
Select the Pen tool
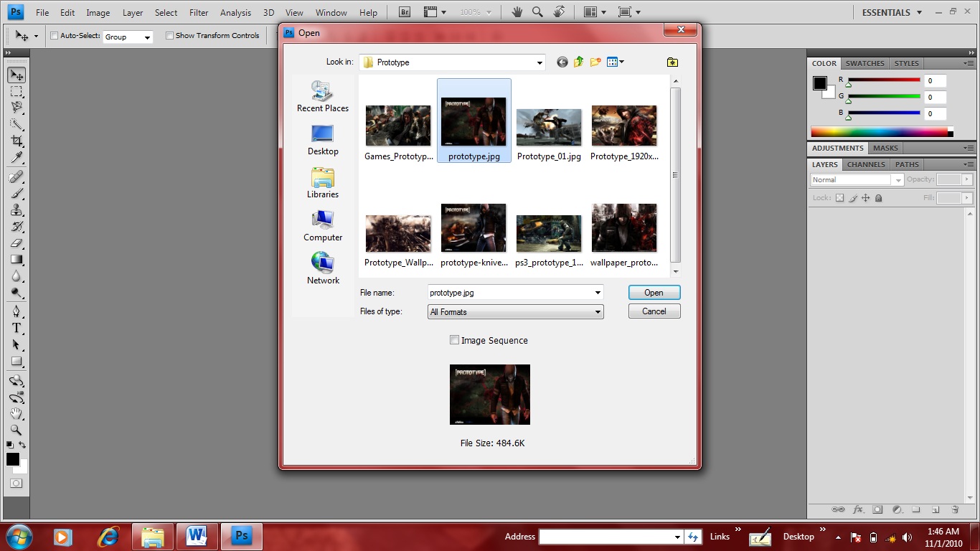pyautogui.click(x=16, y=311)
